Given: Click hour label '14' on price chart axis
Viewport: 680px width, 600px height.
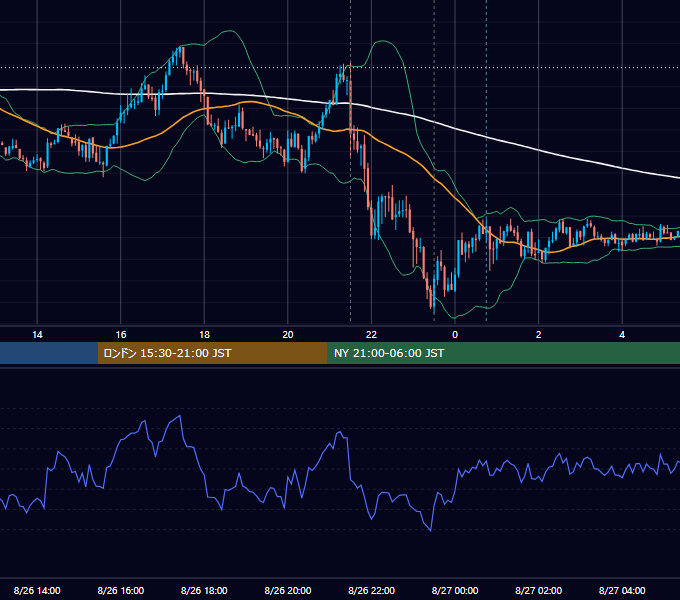Looking at the screenshot, I should (x=37, y=335).
